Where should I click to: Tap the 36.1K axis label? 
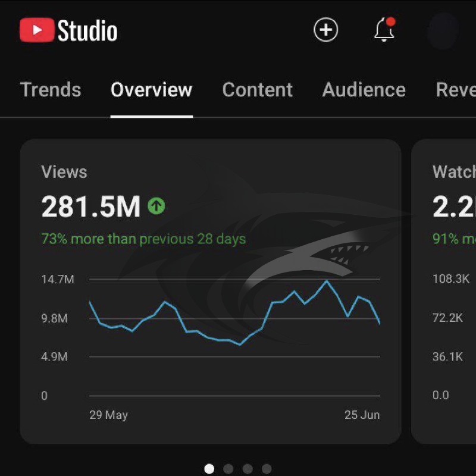(x=448, y=356)
